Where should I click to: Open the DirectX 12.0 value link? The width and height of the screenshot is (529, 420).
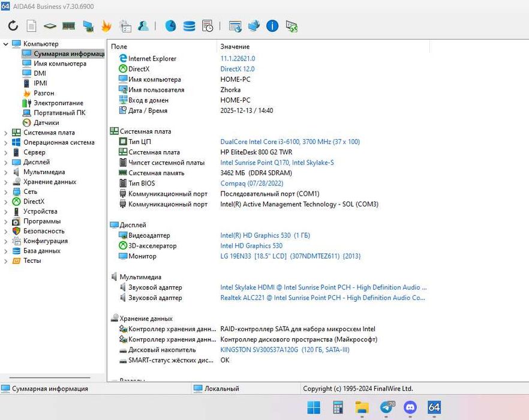pyautogui.click(x=238, y=69)
